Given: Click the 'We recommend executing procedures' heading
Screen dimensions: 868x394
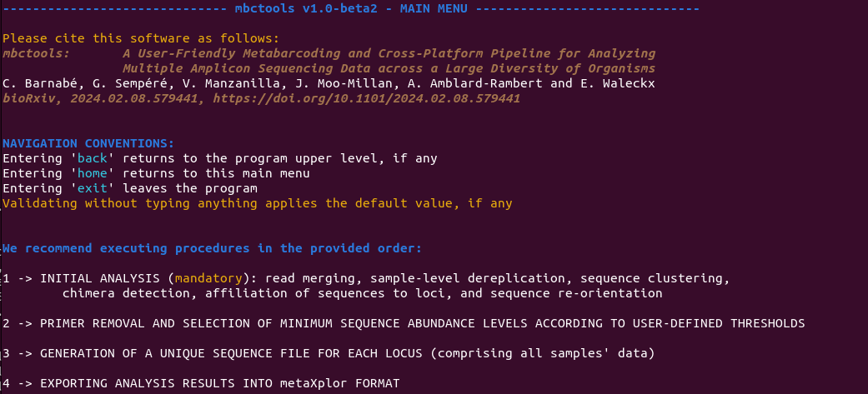Looking at the screenshot, I should [212, 248].
